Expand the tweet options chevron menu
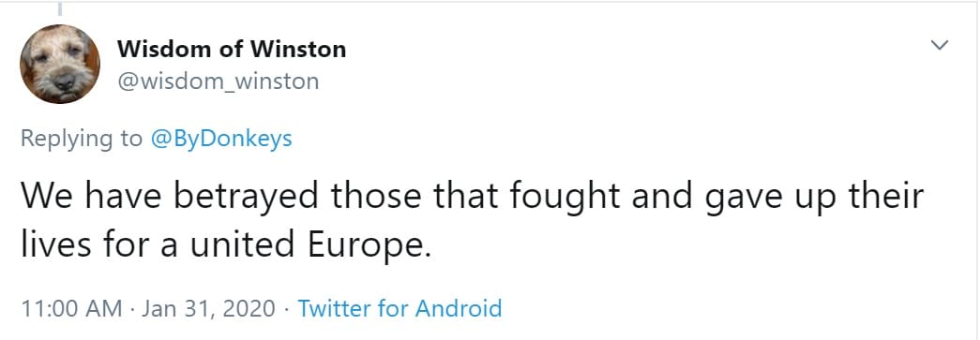Image resolution: width=980 pixels, height=340 pixels. [x=940, y=46]
